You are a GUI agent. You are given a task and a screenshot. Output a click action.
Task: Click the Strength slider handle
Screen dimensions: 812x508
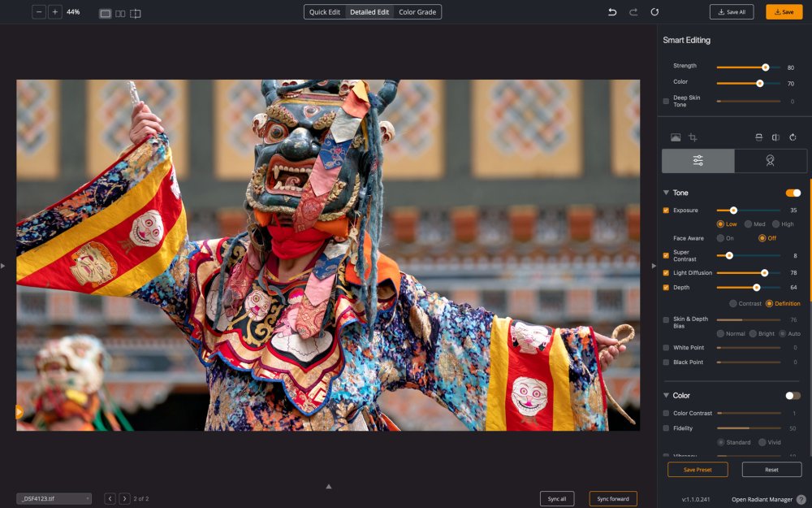pyautogui.click(x=765, y=67)
